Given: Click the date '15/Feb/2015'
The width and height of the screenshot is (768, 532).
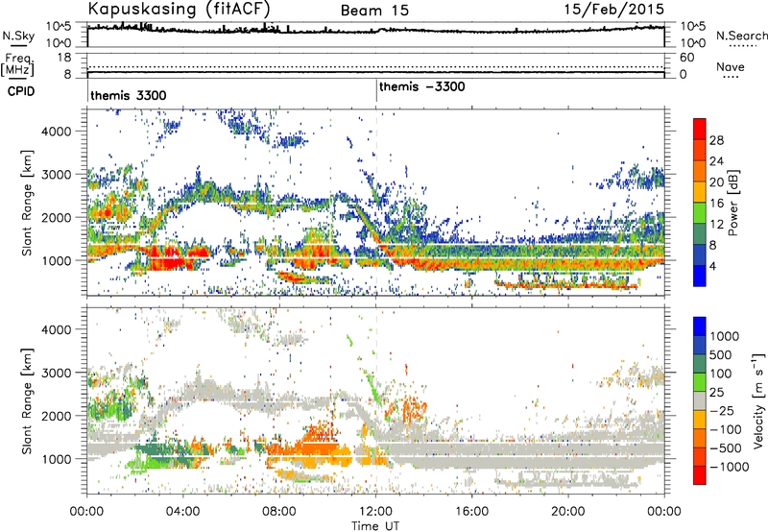Looking at the screenshot, I should click(614, 10).
